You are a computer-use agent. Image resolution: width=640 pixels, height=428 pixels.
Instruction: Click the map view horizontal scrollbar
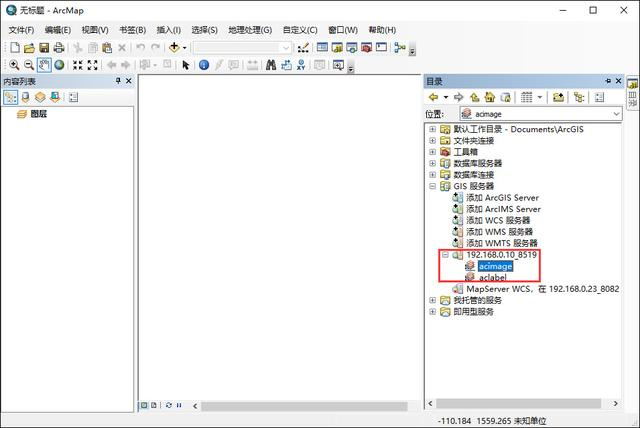click(304, 406)
